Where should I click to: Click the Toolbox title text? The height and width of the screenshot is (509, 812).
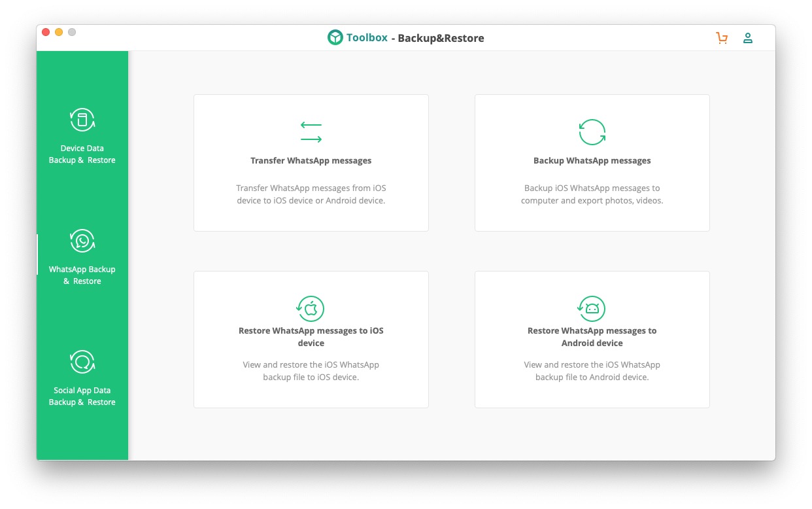coord(367,38)
